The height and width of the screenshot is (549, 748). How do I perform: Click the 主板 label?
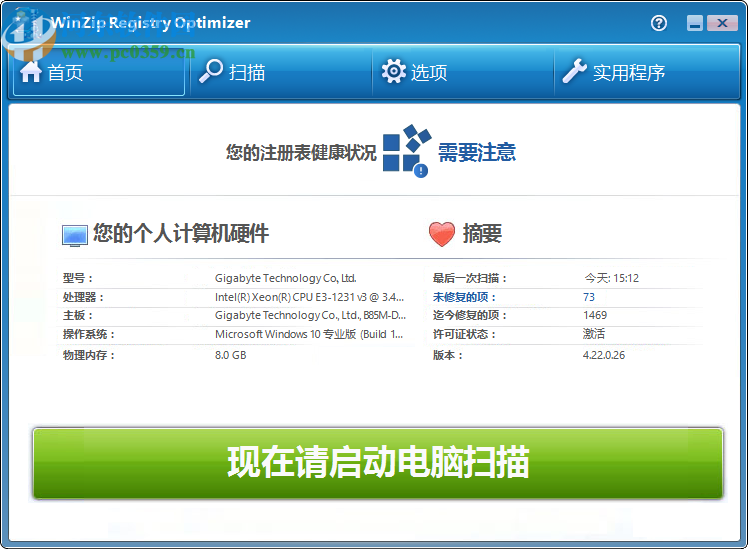[x=78, y=315]
